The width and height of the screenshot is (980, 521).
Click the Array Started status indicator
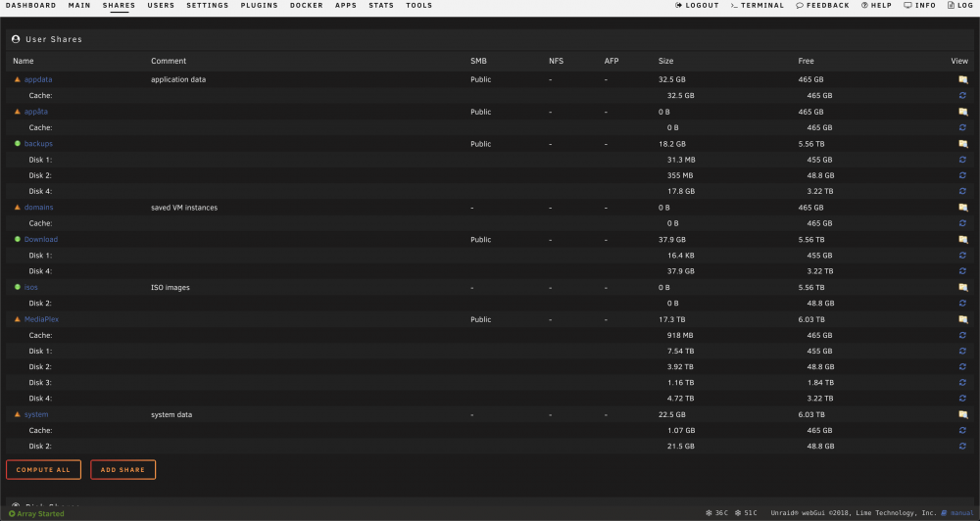pyautogui.click(x=36, y=513)
